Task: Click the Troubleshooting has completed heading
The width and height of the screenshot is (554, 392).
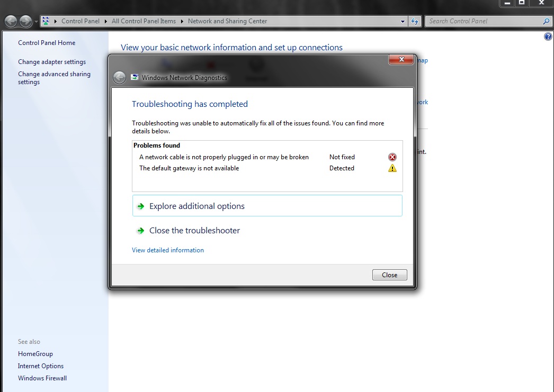Action: 190,104
